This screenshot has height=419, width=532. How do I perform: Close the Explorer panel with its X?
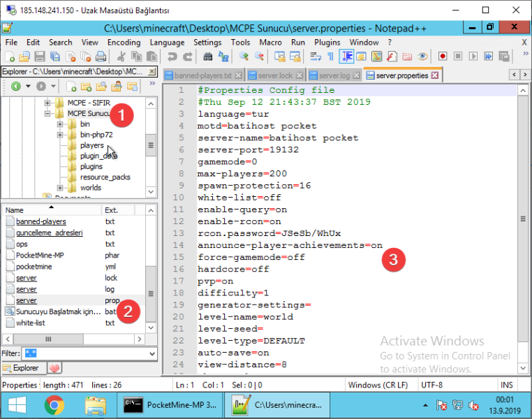(x=152, y=72)
